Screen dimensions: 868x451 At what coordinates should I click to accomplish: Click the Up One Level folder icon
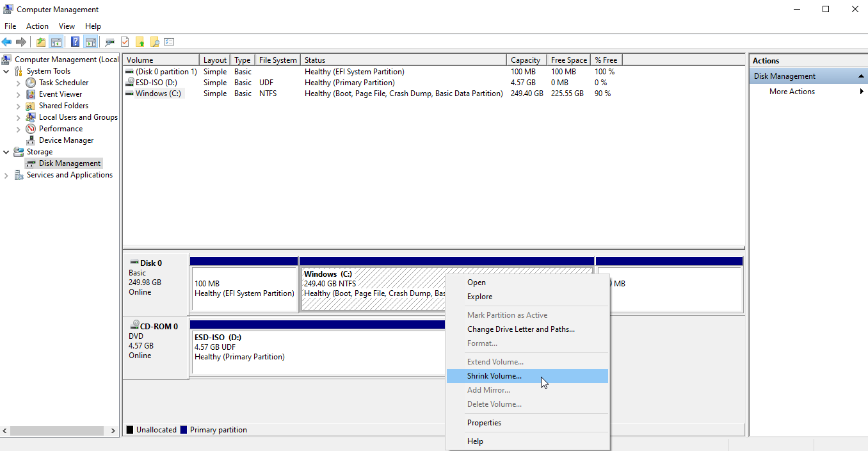click(x=41, y=42)
